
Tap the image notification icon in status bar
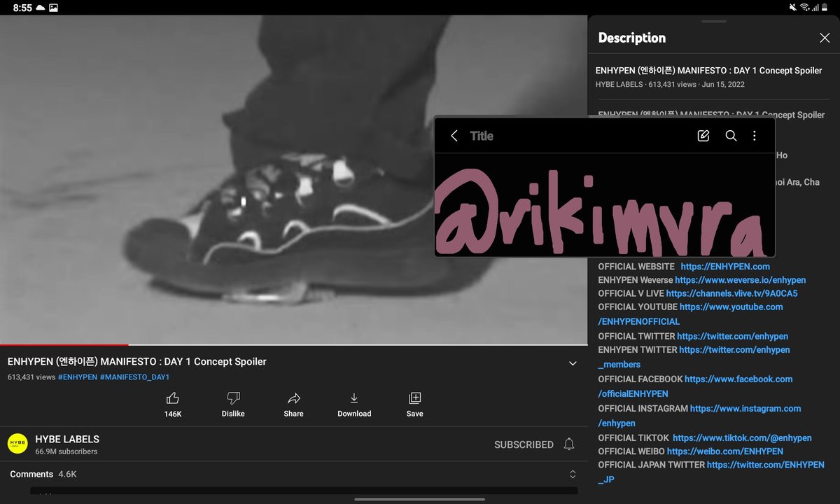pos(54,8)
